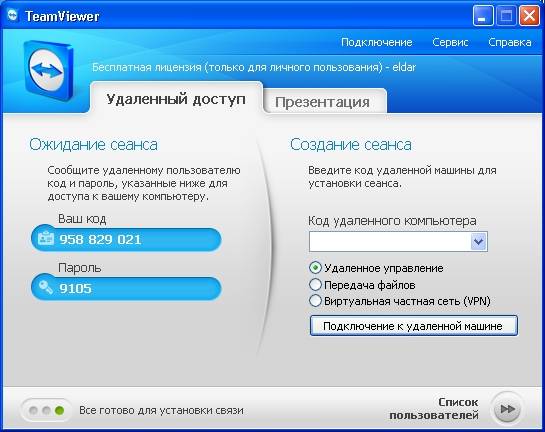The width and height of the screenshot is (545, 432).
Task: Maximize the TeamViewer window
Action: (506, 16)
